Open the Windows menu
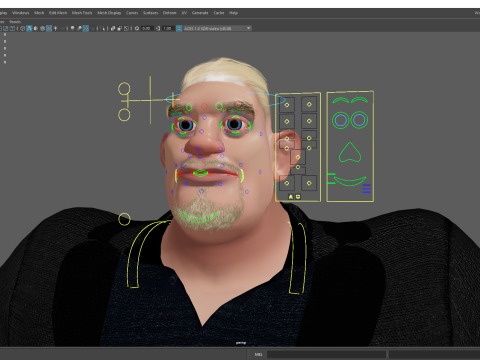Viewport: 480px width, 360px height. [21, 13]
